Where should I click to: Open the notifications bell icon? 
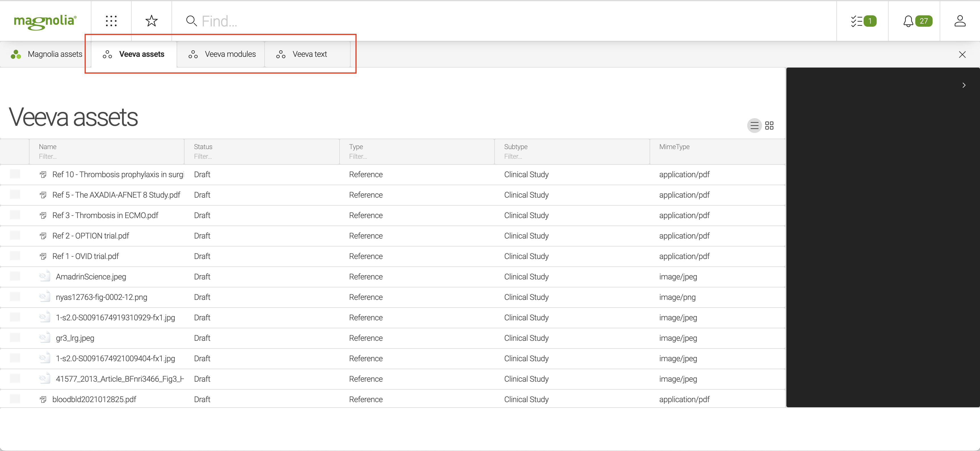coord(908,21)
